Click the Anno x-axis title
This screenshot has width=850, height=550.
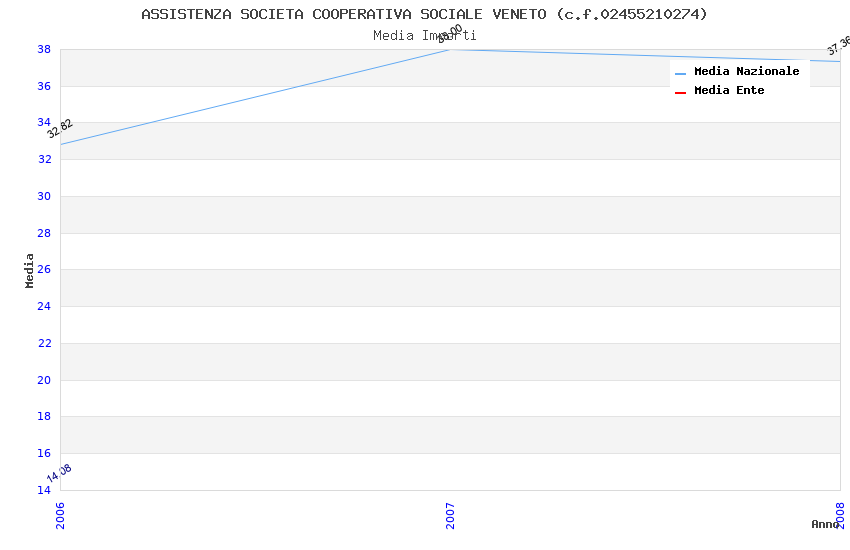pos(825,524)
